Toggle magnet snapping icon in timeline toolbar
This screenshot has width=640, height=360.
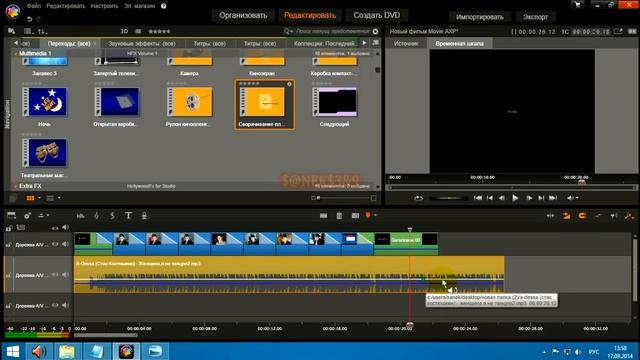tap(582, 216)
